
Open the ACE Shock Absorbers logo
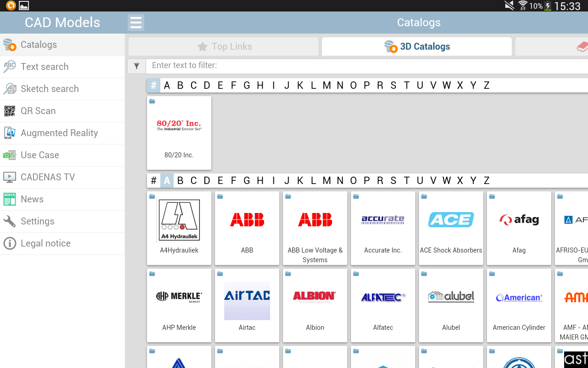tap(451, 220)
